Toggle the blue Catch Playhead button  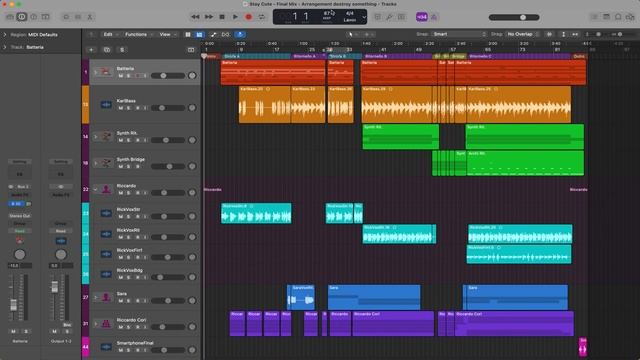pos(240,35)
